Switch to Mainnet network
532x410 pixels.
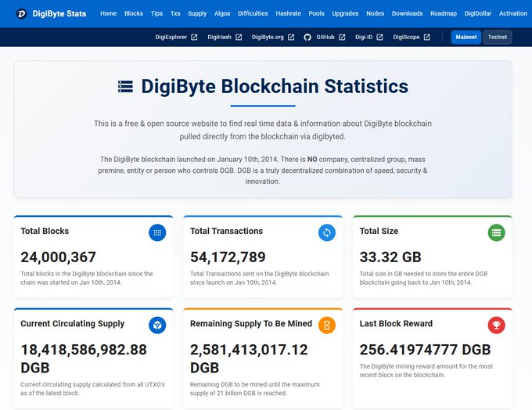click(x=465, y=37)
